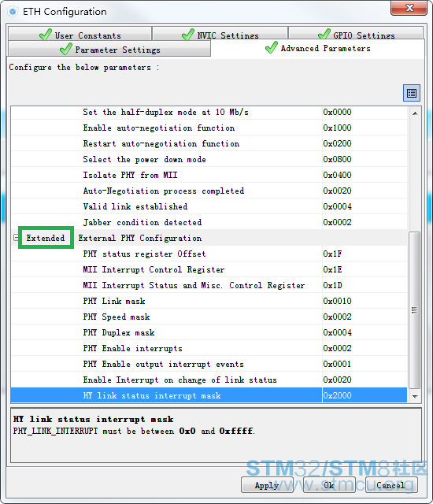Click the 0x1F value for PHY status register
433x504 pixels.
coord(365,254)
